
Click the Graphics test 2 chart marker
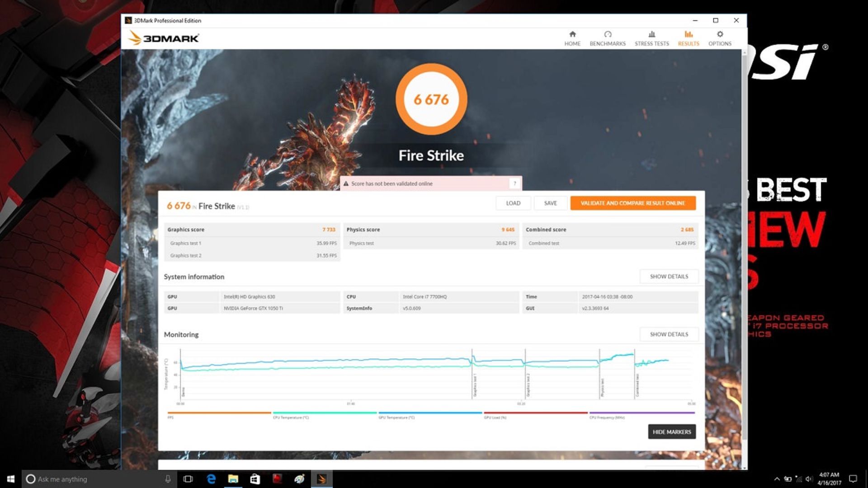[x=528, y=385]
